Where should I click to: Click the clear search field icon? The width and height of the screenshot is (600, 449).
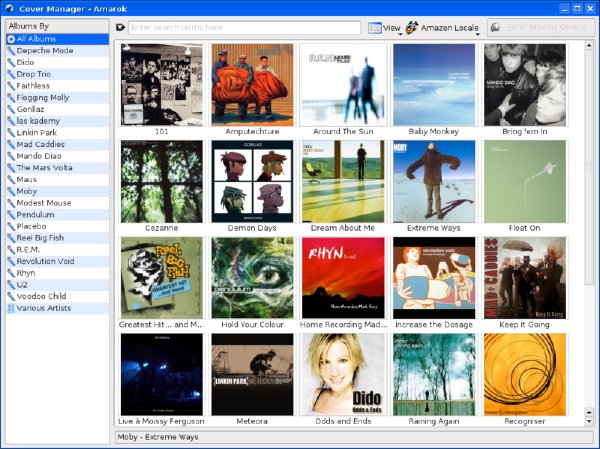[x=120, y=27]
